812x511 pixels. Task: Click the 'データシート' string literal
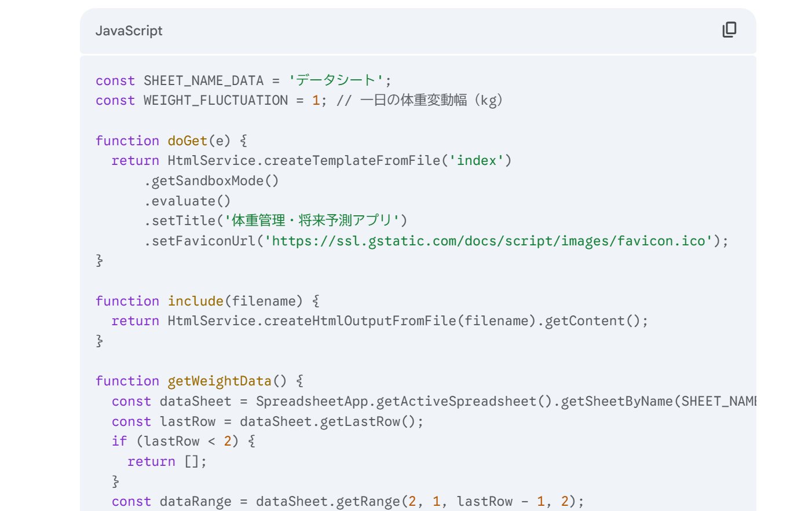coord(335,80)
